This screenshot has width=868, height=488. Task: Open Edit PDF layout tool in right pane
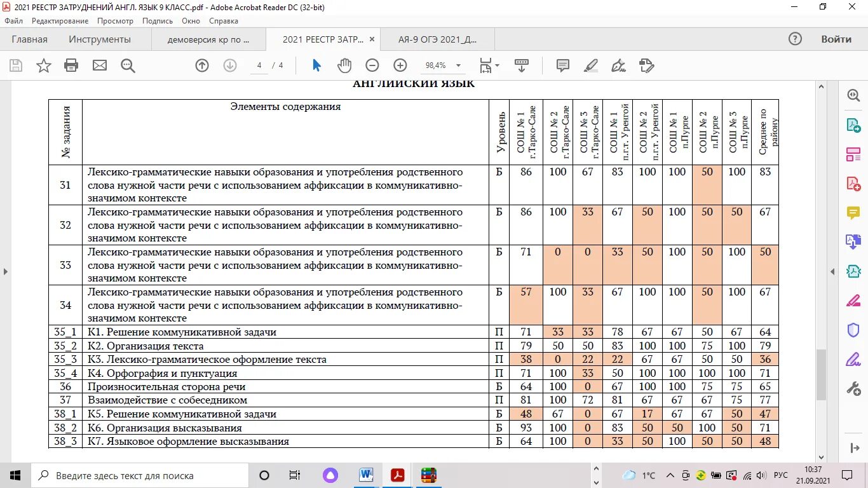853,154
